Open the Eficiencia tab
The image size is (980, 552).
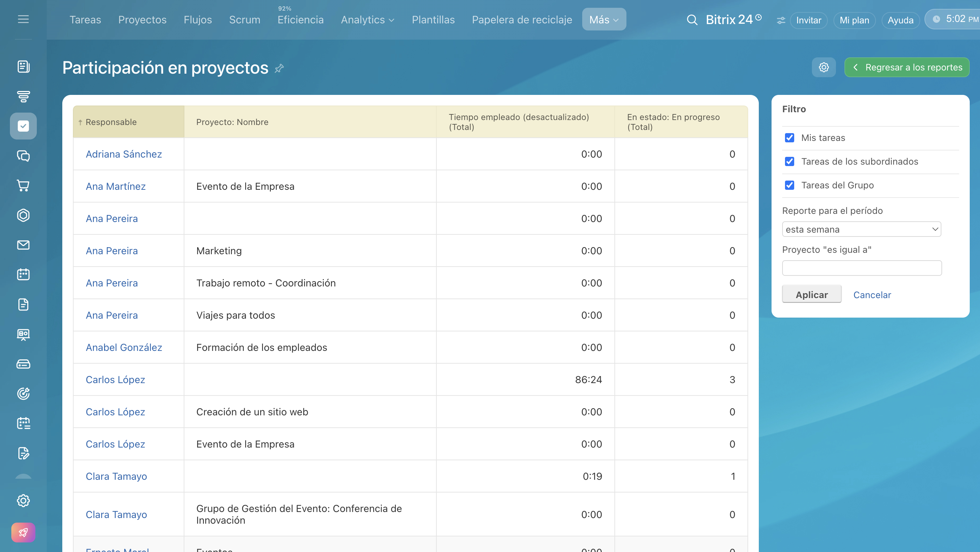click(x=300, y=20)
